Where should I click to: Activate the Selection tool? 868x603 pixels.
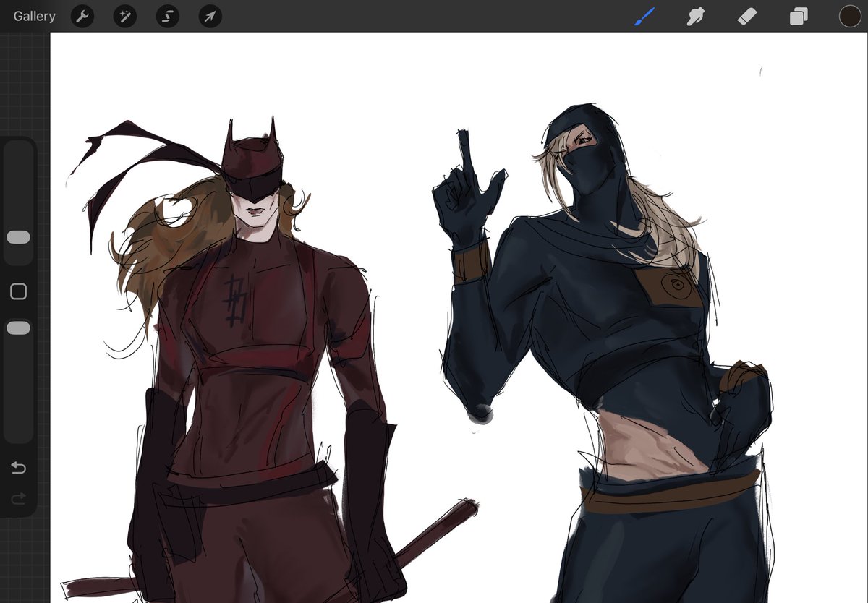point(167,16)
